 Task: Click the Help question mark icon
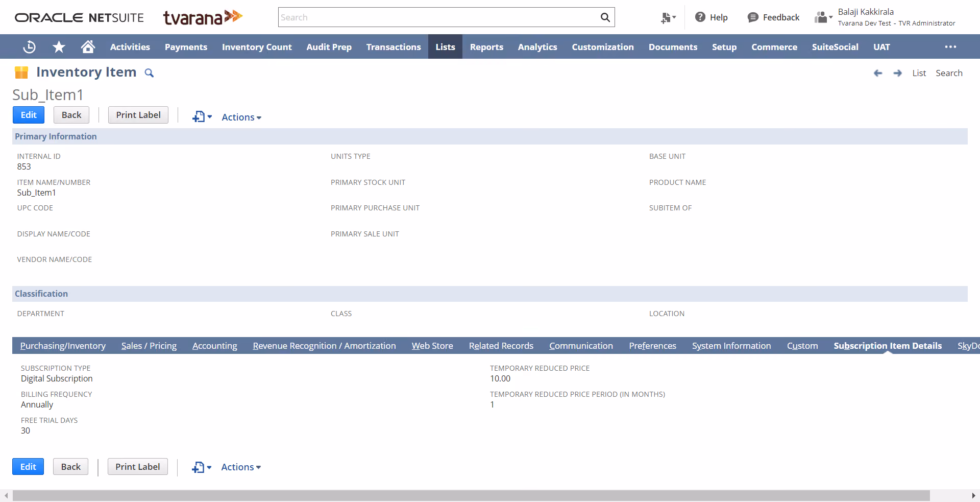click(x=700, y=17)
